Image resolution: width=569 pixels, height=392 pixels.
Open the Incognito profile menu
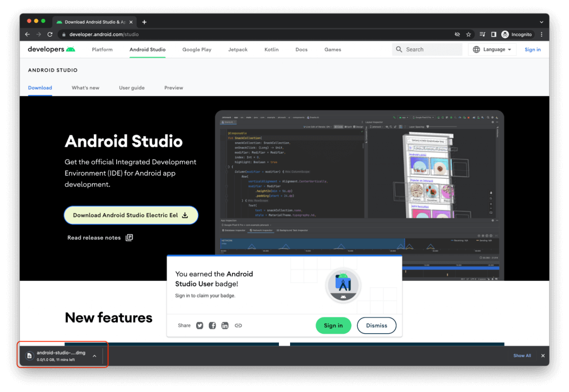coord(517,34)
